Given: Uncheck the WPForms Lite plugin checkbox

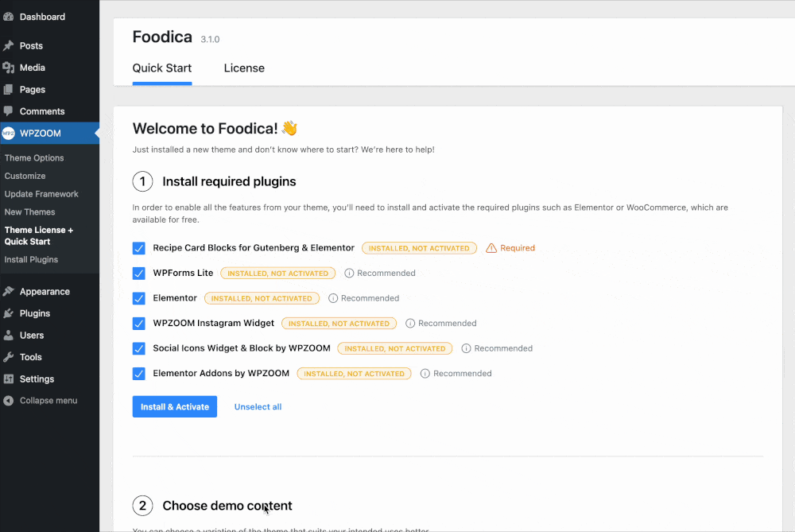Looking at the screenshot, I should click(x=139, y=274).
